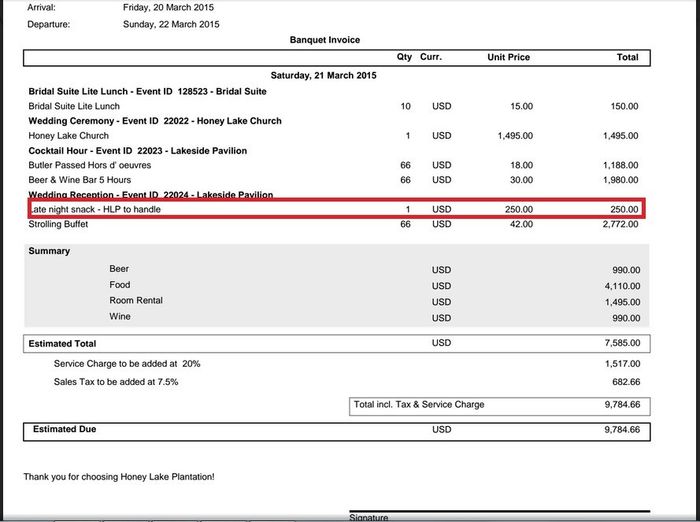This screenshot has width=700, height=522.
Task: Select the Summary section heading
Action: [x=49, y=251]
